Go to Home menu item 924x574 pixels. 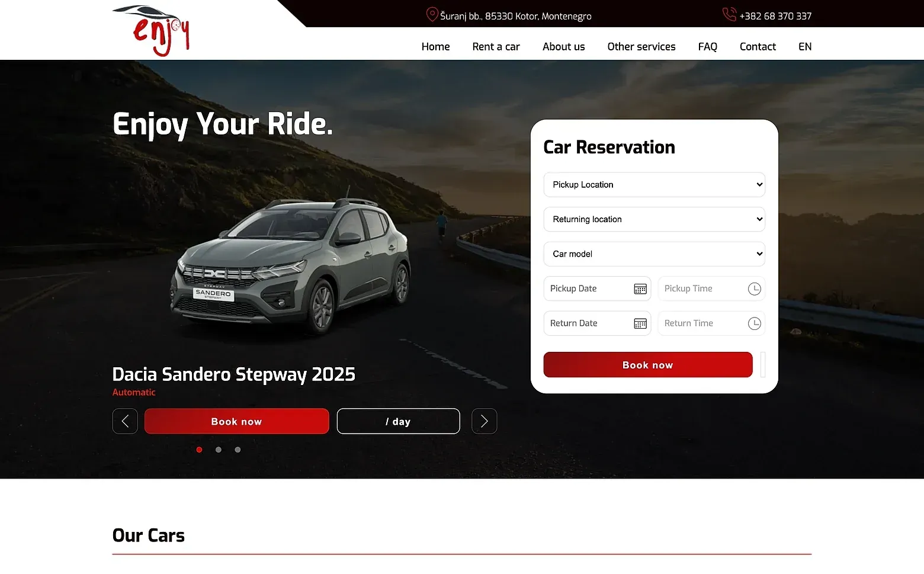click(435, 47)
